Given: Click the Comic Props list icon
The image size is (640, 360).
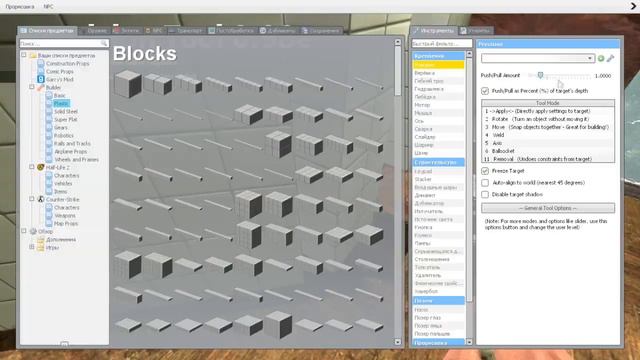Looking at the screenshot, I should coord(41,71).
